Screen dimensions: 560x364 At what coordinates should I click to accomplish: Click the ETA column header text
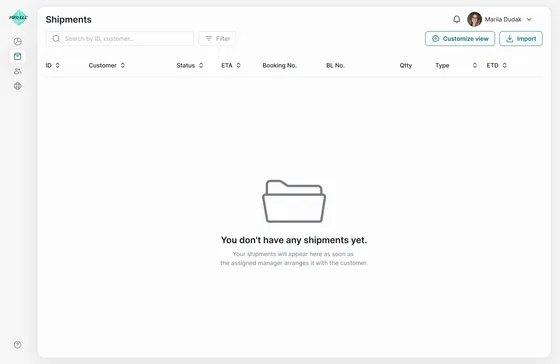pos(227,65)
